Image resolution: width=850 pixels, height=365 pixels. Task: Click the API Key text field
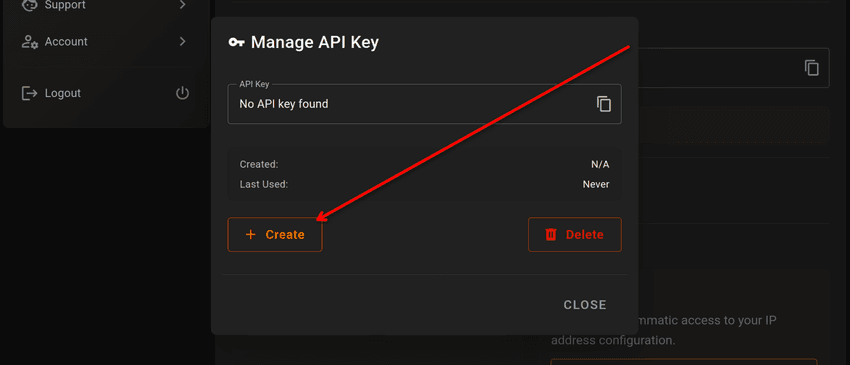pyautogui.click(x=424, y=104)
